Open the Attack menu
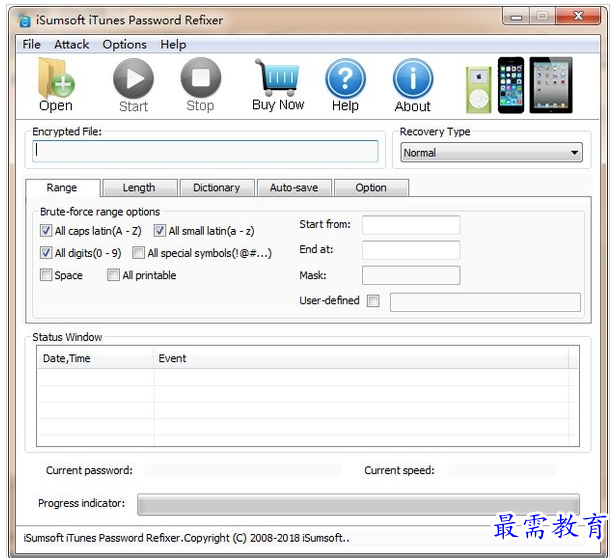 point(71,44)
